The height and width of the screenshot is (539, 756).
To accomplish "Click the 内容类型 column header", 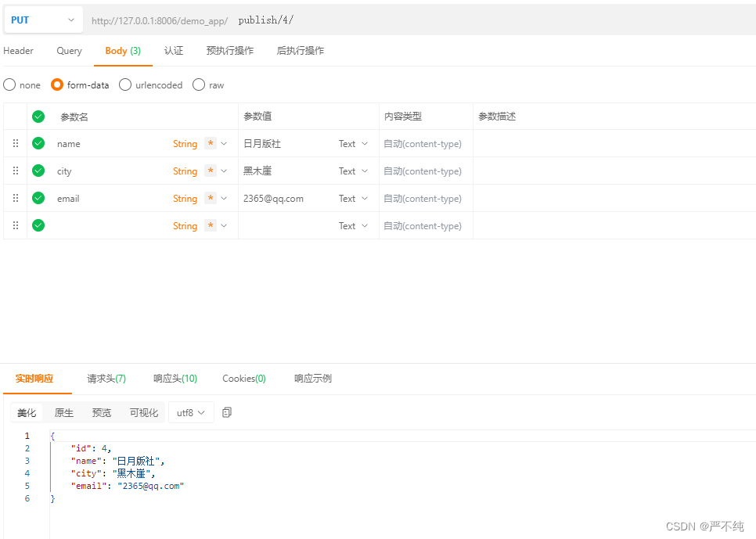I will pyautogui.click(x=403, y=117).
